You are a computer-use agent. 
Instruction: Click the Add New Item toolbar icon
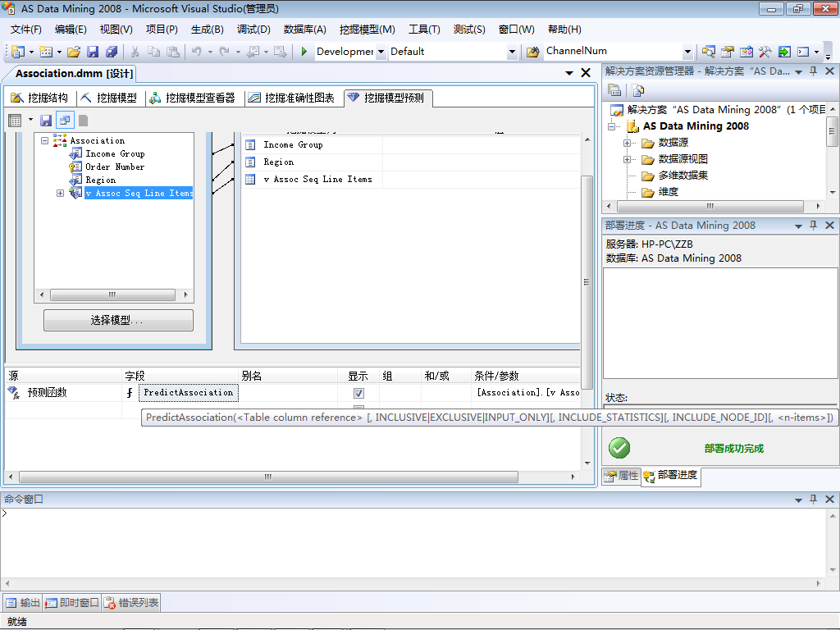(46, 52)
